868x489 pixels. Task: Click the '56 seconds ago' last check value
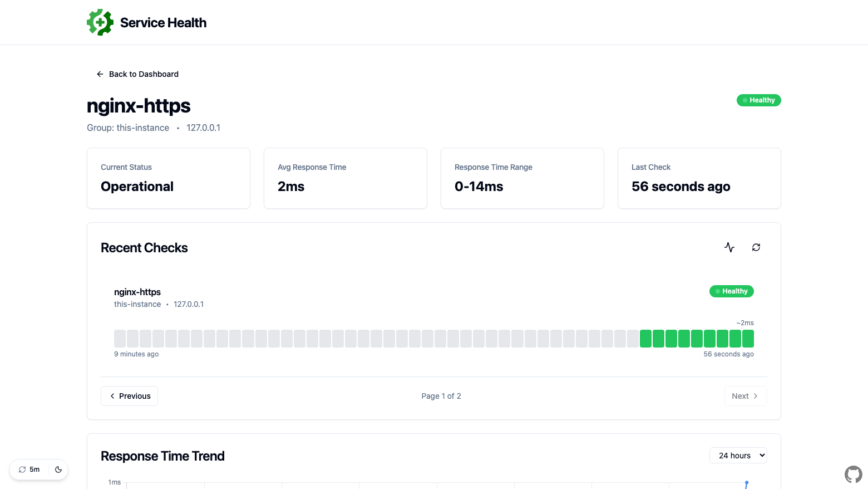point(681,187)
